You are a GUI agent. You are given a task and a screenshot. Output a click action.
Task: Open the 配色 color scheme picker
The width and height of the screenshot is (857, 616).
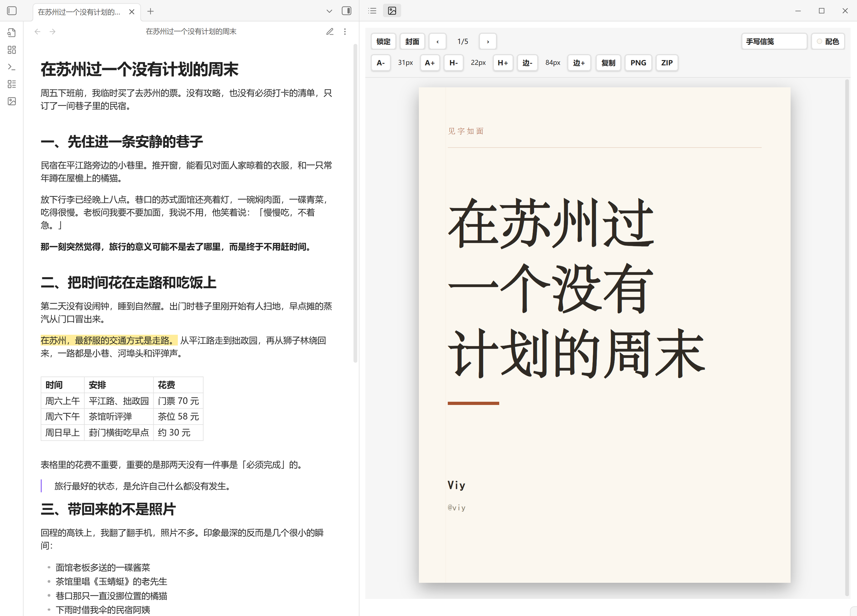[828, 41]
